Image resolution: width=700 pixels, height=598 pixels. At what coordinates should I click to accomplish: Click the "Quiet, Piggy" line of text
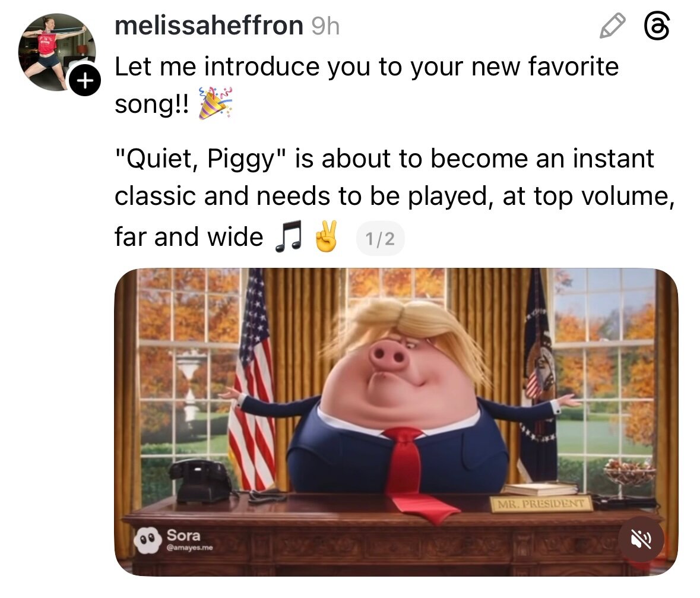pos(384,159)
